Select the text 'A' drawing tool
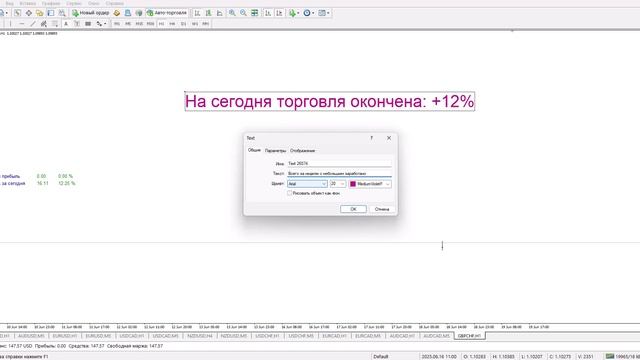Viewport: 640px width, 360px height. (66, 24)
